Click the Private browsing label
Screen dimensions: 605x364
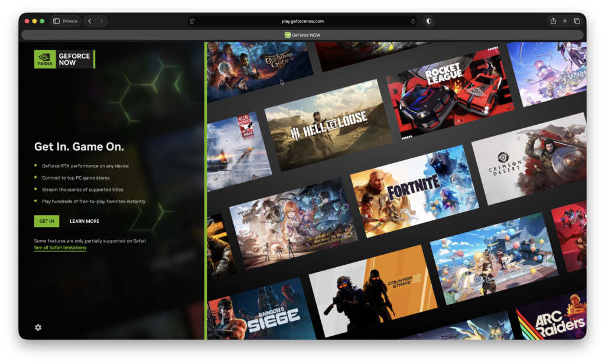70,21
